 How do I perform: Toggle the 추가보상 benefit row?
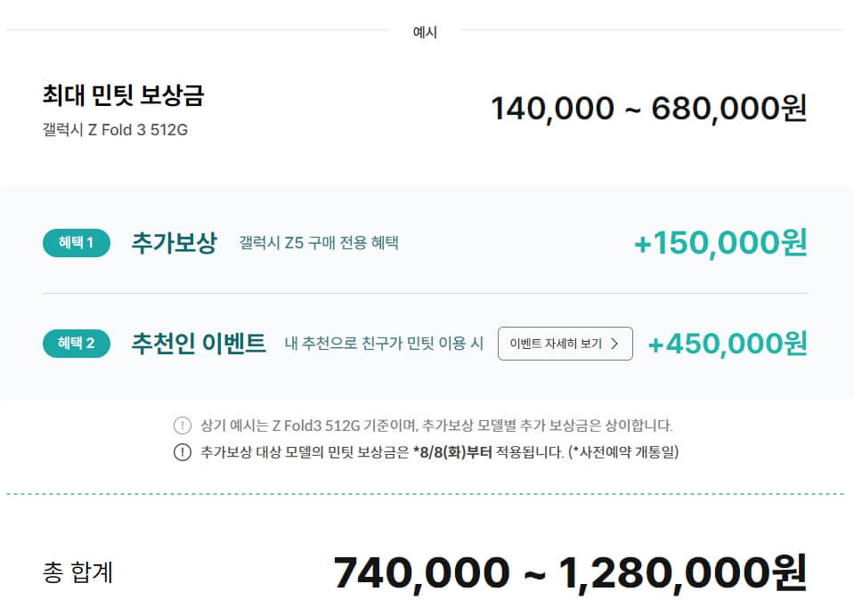427,243
